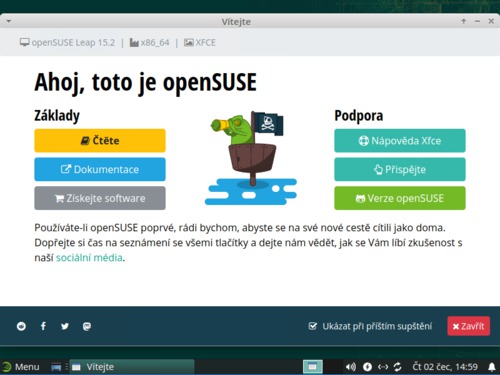This screenshot has height=375, width=500.
Task: Click the openSUSE Leap 15.2 label
Action: coord(73,43)
